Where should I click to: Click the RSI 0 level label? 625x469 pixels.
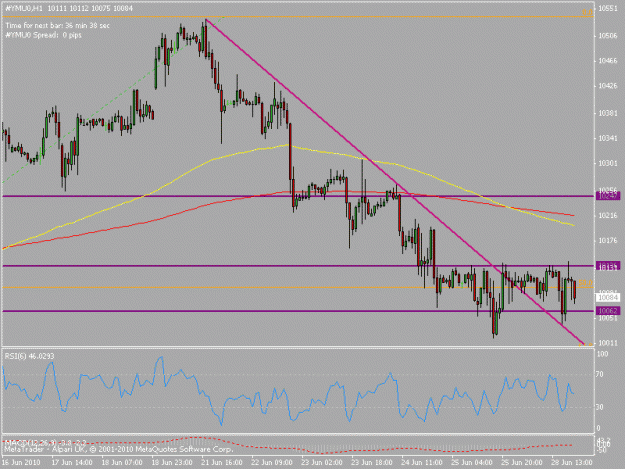599,428
